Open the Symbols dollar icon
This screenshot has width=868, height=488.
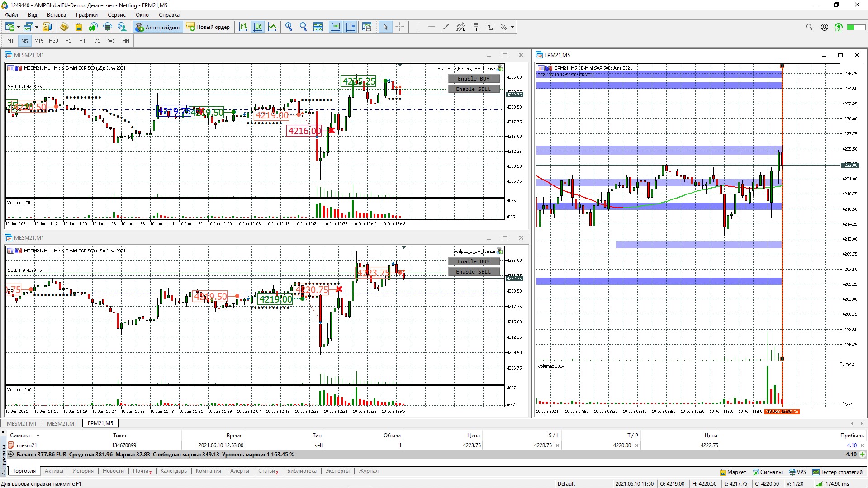coord(47,27)
